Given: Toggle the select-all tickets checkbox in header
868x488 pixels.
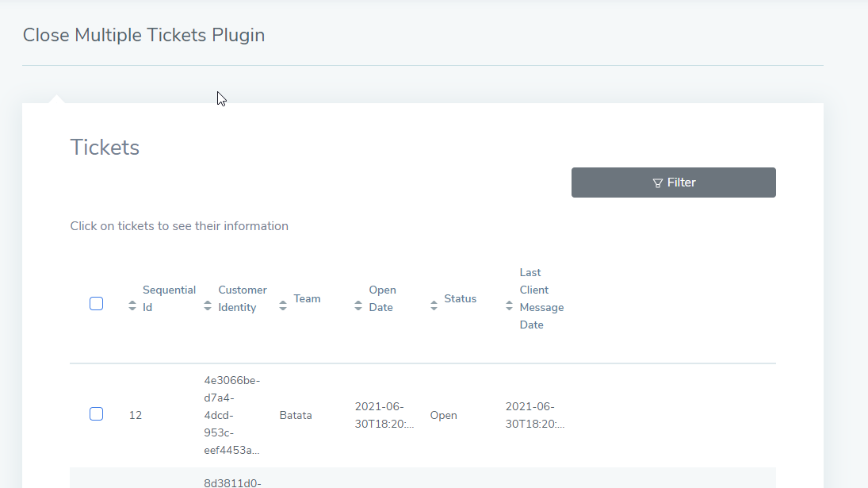Looking at the screenshot, I should click(x=97, y=304).
